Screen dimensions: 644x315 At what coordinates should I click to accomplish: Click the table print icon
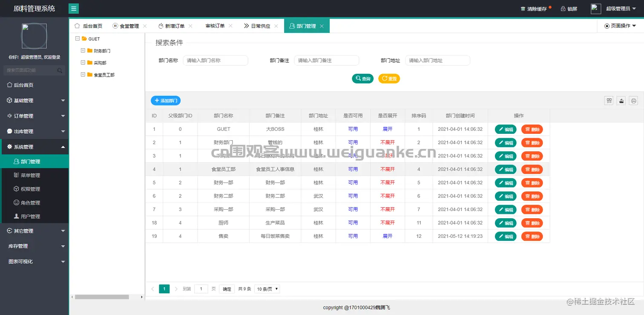click(634, 101)
